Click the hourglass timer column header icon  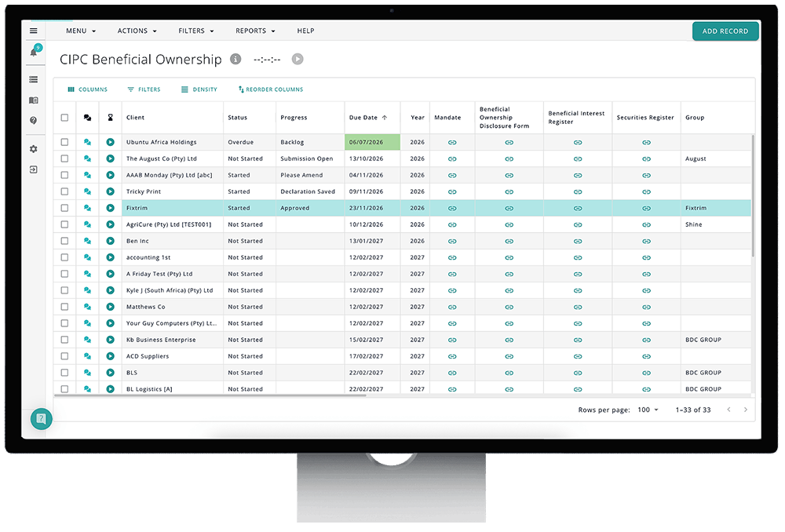coord(110,118)
